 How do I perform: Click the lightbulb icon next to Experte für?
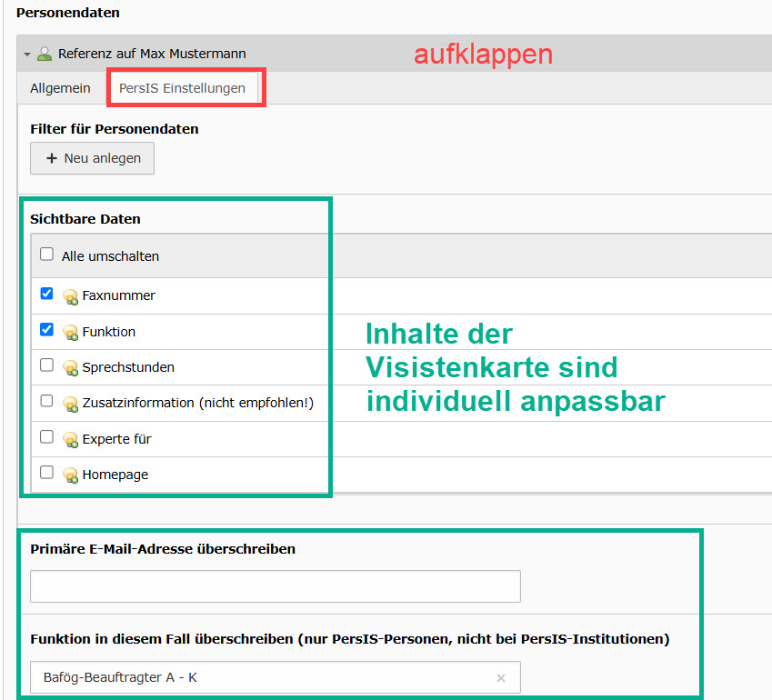click(x=70, y=439)
